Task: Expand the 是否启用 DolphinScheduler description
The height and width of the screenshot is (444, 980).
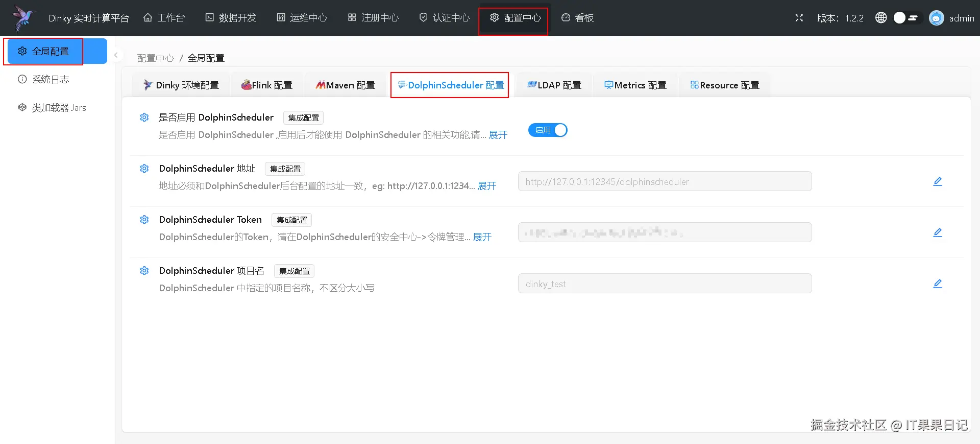Action: (x=498, y=135)
